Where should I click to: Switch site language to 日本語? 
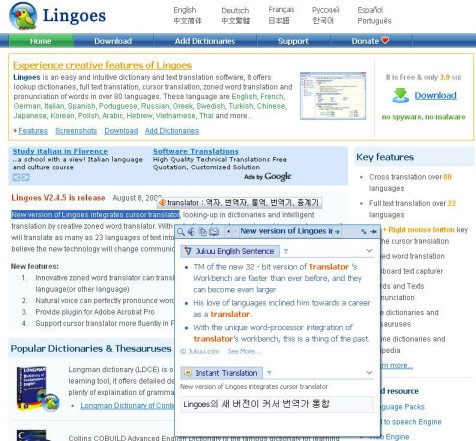click(279, 21)
